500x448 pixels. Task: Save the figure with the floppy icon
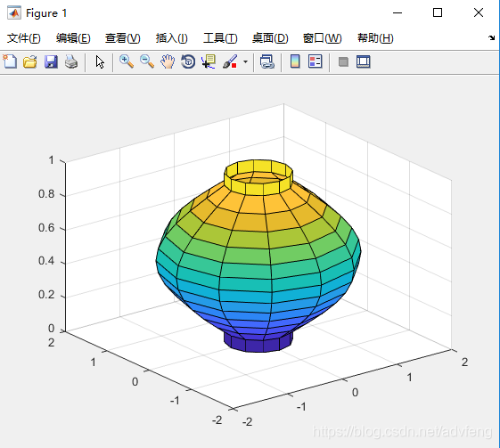(51, 61)
